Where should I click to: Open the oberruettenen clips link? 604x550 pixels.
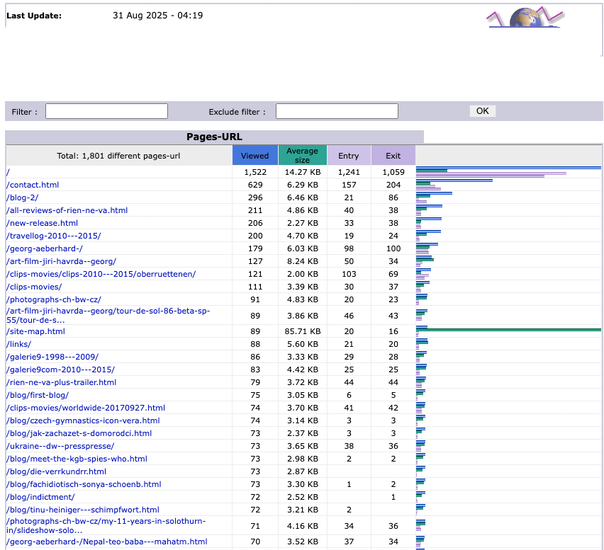tap(101, 274)
